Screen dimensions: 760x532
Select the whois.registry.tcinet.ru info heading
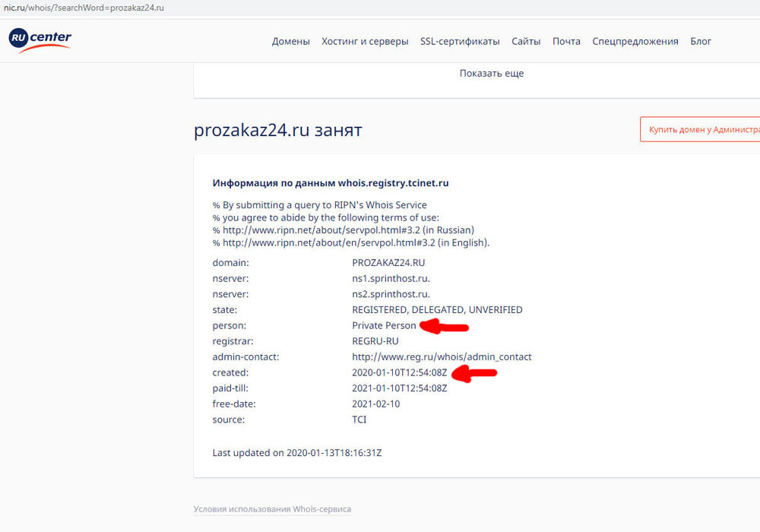[x=331, y=183]
